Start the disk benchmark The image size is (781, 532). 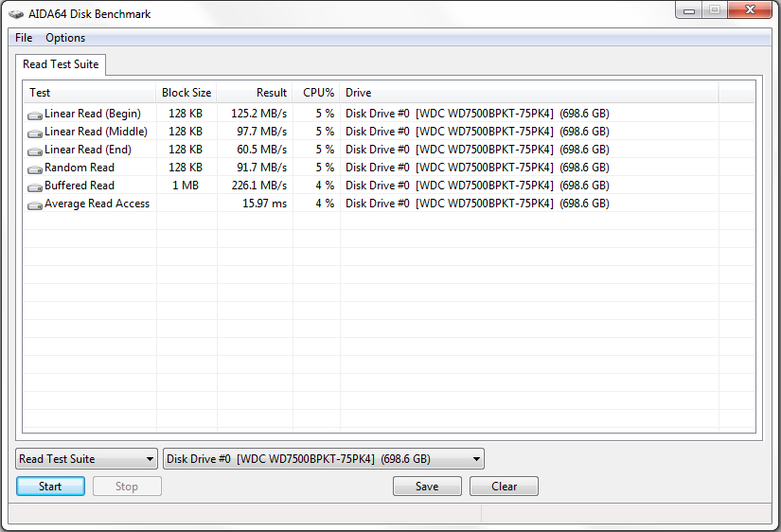[x=50, y=487]
